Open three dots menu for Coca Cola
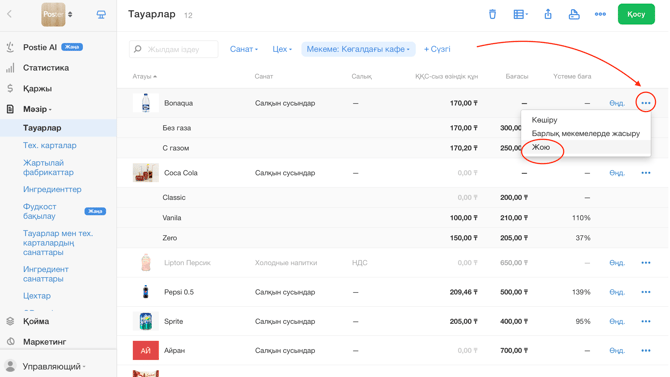670x377 pixels. click(646, 173)
